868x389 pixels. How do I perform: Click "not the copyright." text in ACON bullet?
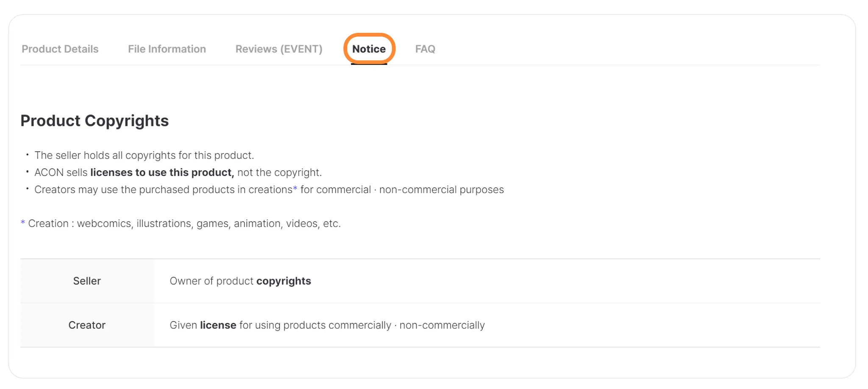(279, 172)
